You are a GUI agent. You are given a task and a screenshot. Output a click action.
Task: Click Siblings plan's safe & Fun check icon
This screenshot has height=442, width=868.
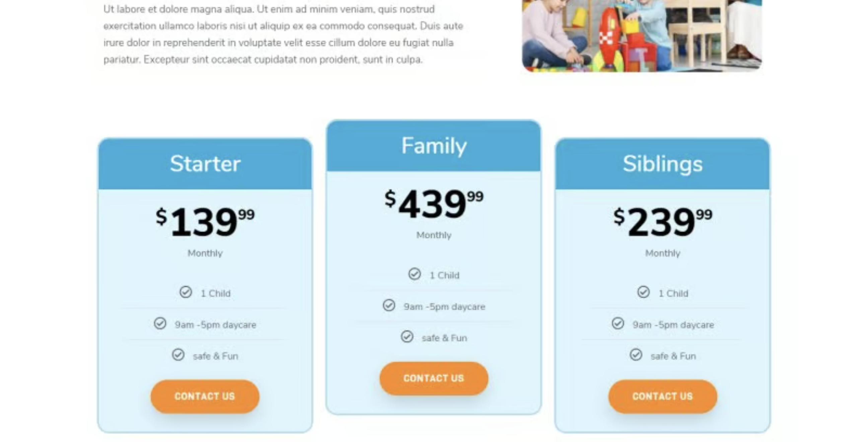pyautogui.click(x=636, y=355)
